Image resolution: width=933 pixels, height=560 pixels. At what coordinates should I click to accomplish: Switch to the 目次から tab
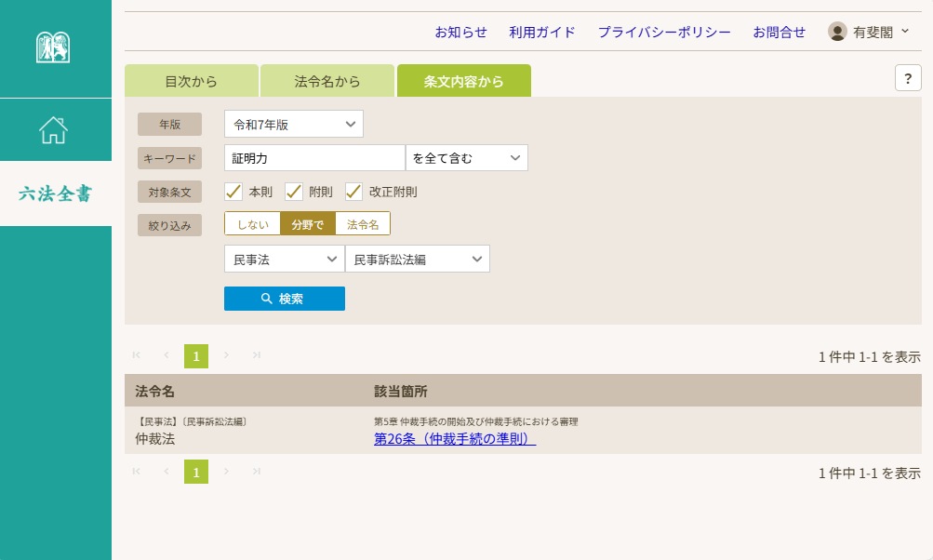coord(192,81)
